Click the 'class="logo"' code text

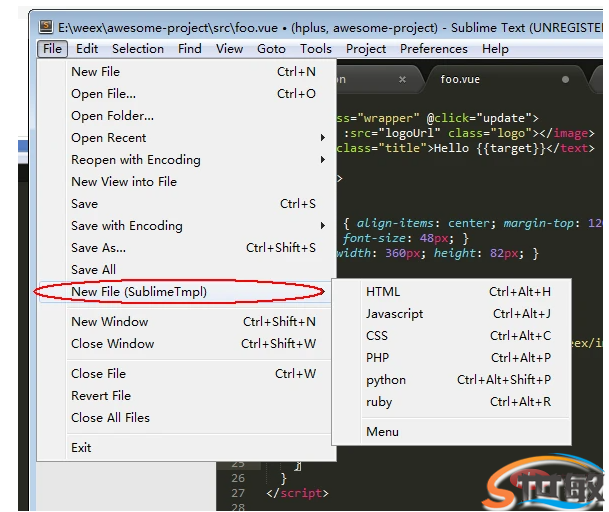(x=490, y=133)
